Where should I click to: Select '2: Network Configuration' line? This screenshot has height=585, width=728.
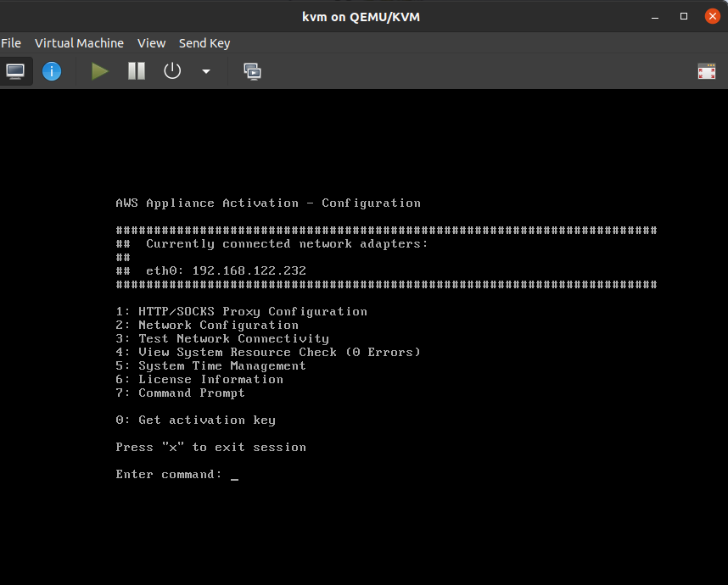(x=207, y=326)
